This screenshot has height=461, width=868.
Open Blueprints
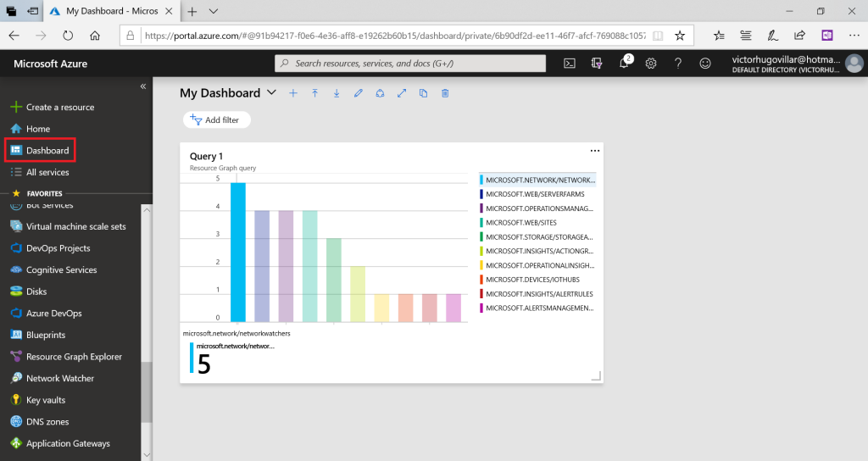point(38,335)
